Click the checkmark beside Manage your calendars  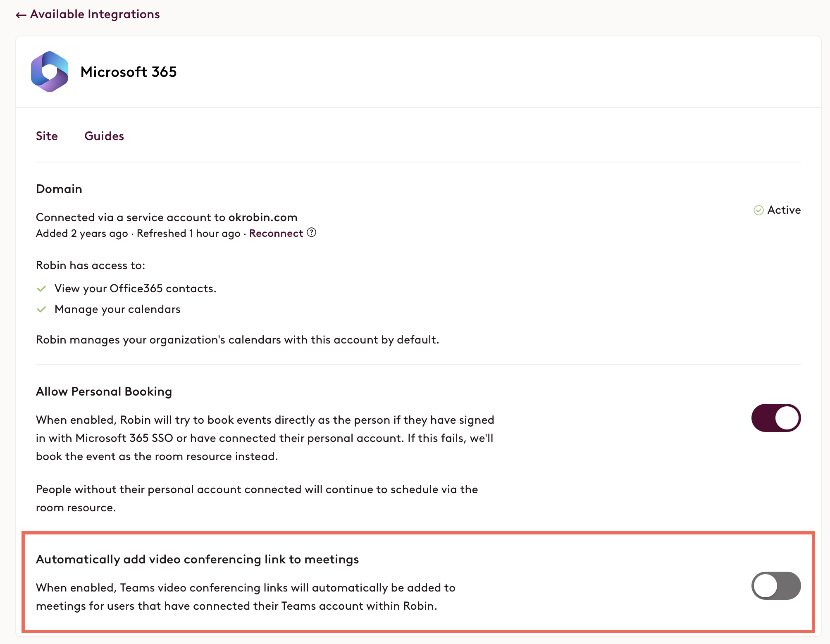pyautogui.click(x=41, y=309)
